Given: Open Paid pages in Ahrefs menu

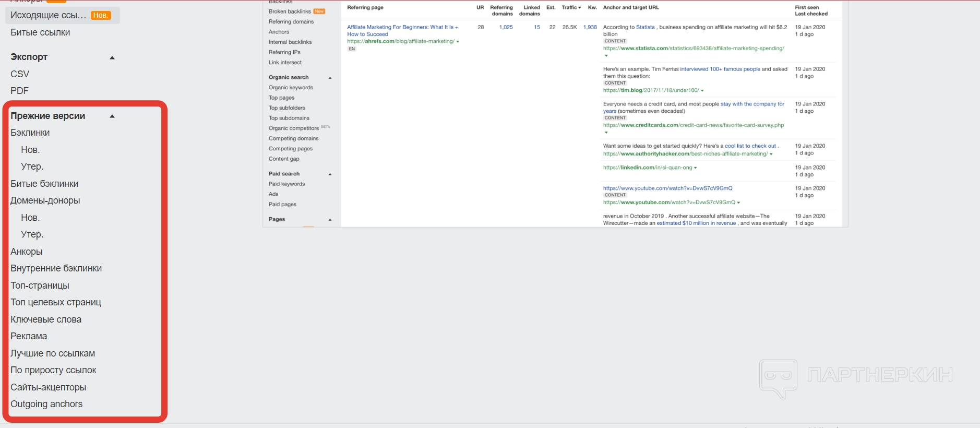Looking at the screenshot, I should click(282, 204).
